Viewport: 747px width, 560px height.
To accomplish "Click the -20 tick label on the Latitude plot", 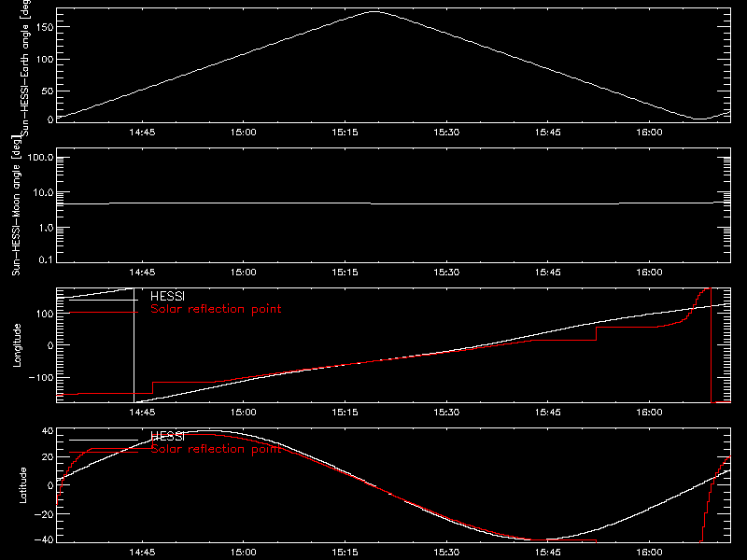I will [44, 514].
